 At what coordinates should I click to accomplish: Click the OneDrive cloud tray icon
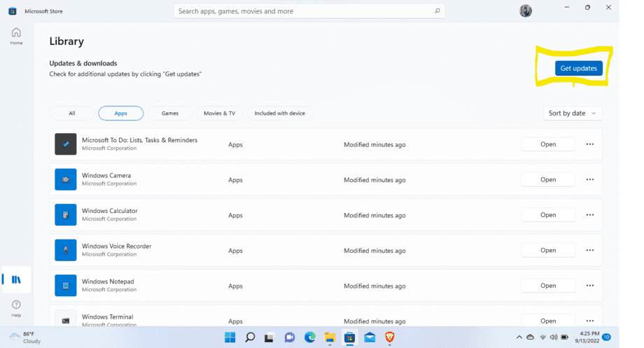point(530,337)
